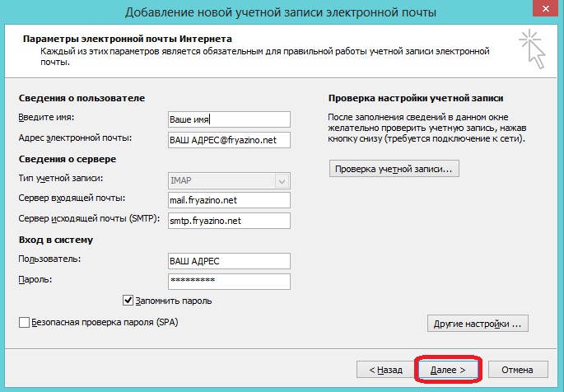Viewport: 564px width, 392px height.
Task: Click the 'Сведения о сервере' heading
Action: (x=68, y=159)
